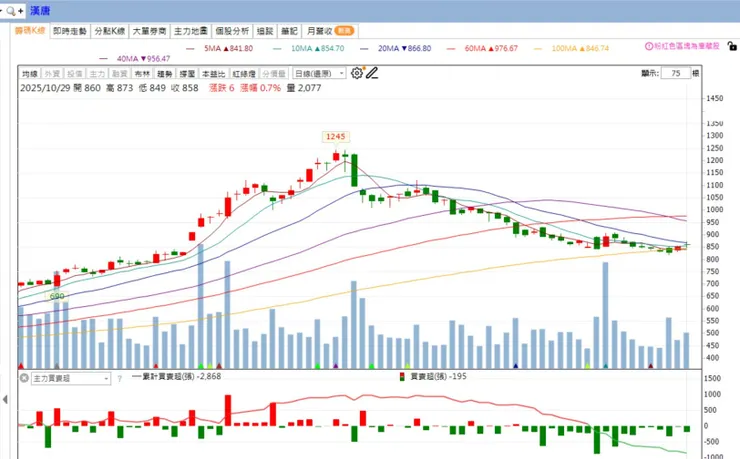Image resolution: width=740 pixels, height=459 pixels.
Task: Close the 主力買賣超 indicator panel
Action: pyautogui.click(x=24, y=378)
